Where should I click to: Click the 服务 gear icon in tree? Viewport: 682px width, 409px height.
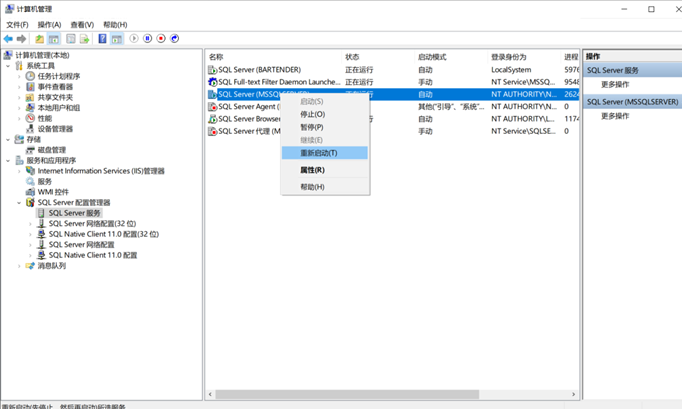click(30, 181)
